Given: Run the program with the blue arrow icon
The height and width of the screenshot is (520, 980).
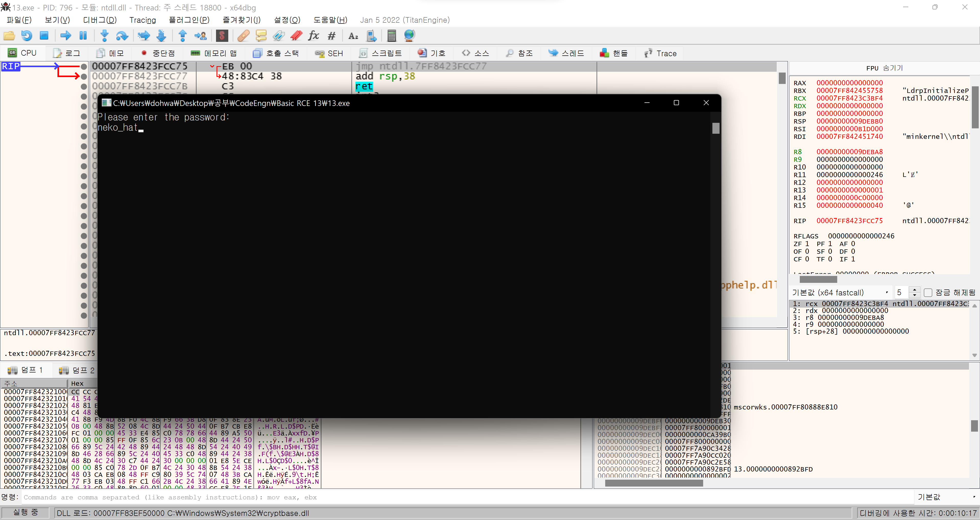Looking at the screenshot, I should (66, 36).
